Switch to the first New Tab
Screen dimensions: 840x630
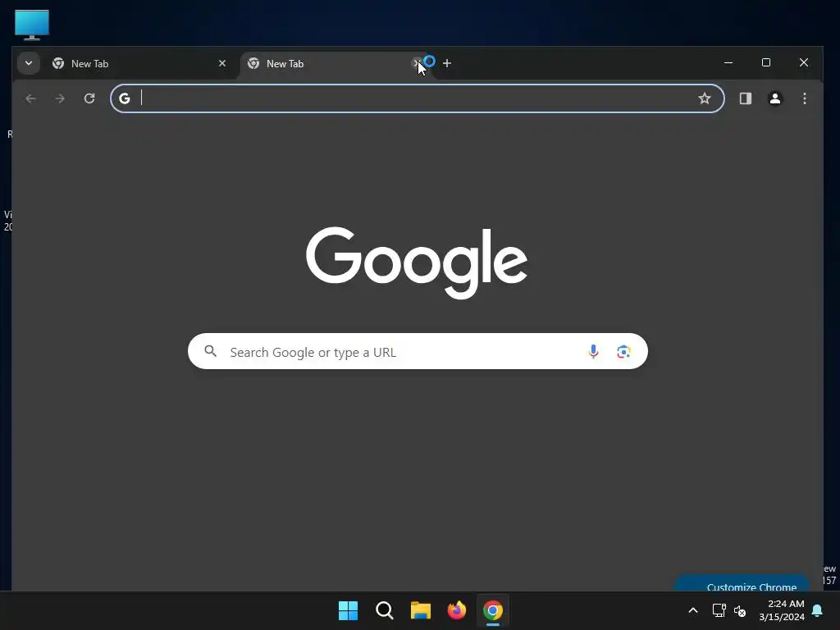click(x=140, y=64)
